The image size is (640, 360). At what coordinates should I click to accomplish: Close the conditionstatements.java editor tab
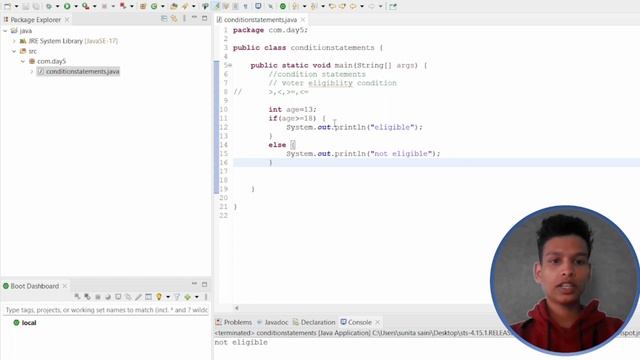click(303, 20)
